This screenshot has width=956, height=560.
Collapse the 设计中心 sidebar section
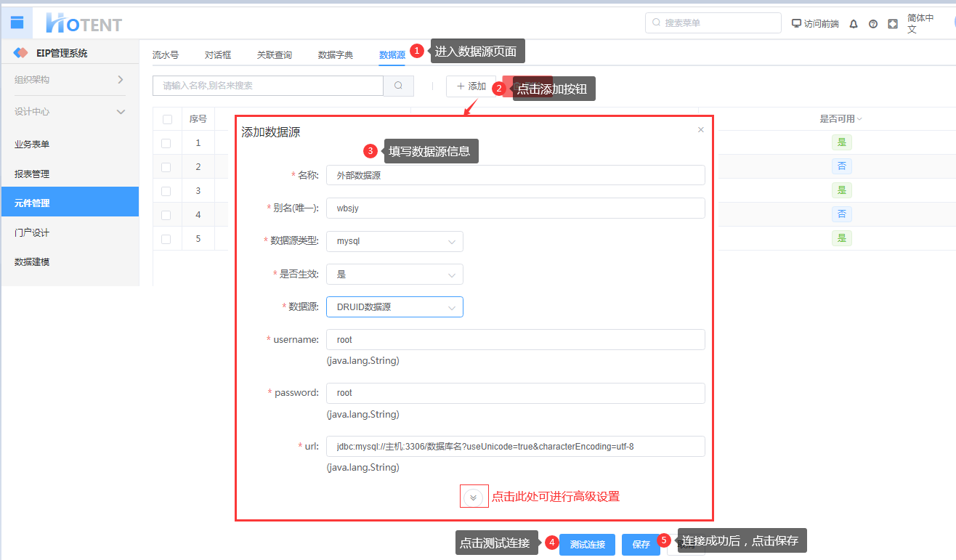(x=70, y=112)
